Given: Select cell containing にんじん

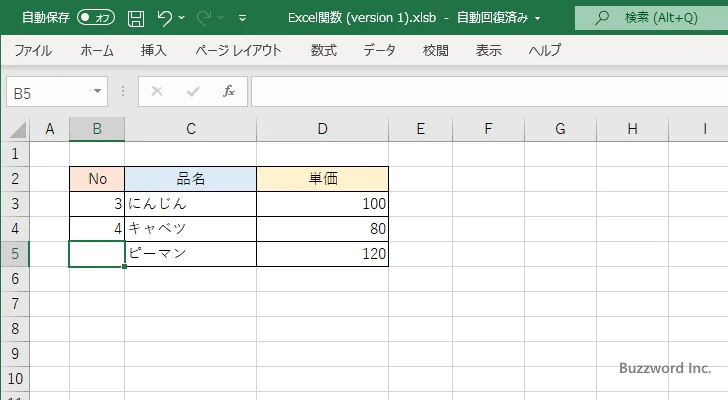Looking at the screenshot, I should click(x=191, y=204).
